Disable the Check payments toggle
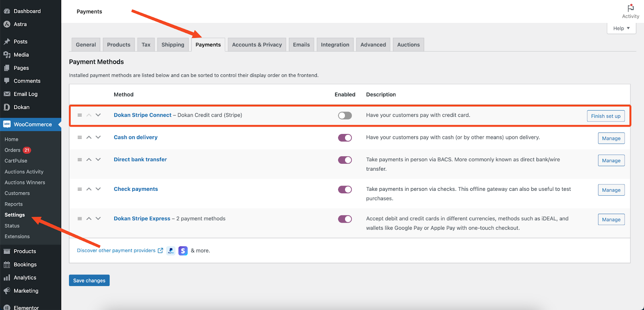This screenshot has height=310, width=644. tap(345, 190)
